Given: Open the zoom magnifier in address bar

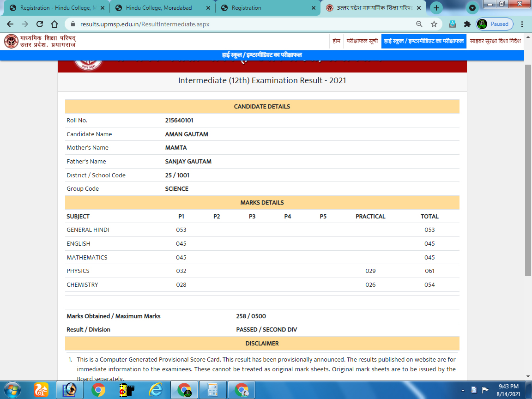Looking at the screenshot, I should 419,24.
